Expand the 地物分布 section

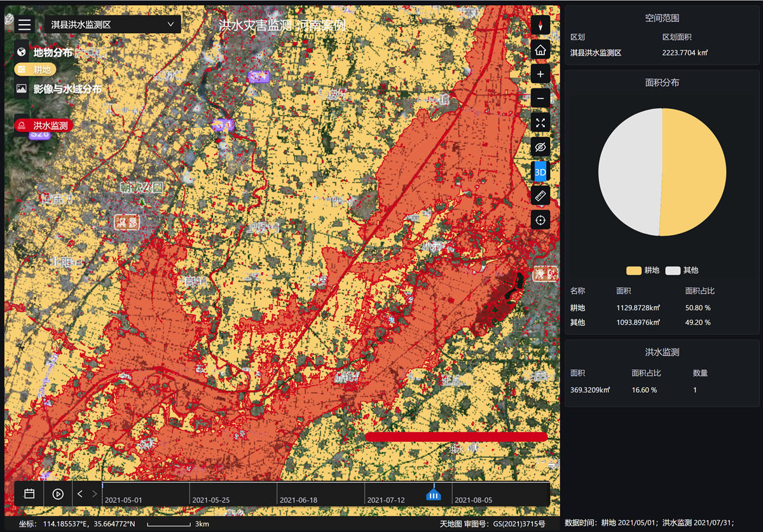tap(53, 53)
